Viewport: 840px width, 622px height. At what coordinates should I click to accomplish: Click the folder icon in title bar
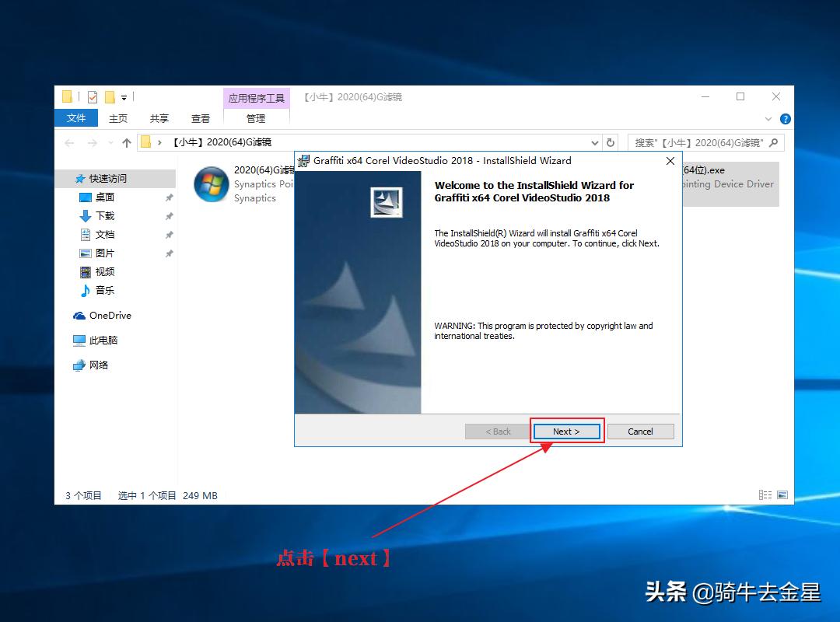[67, 96]
